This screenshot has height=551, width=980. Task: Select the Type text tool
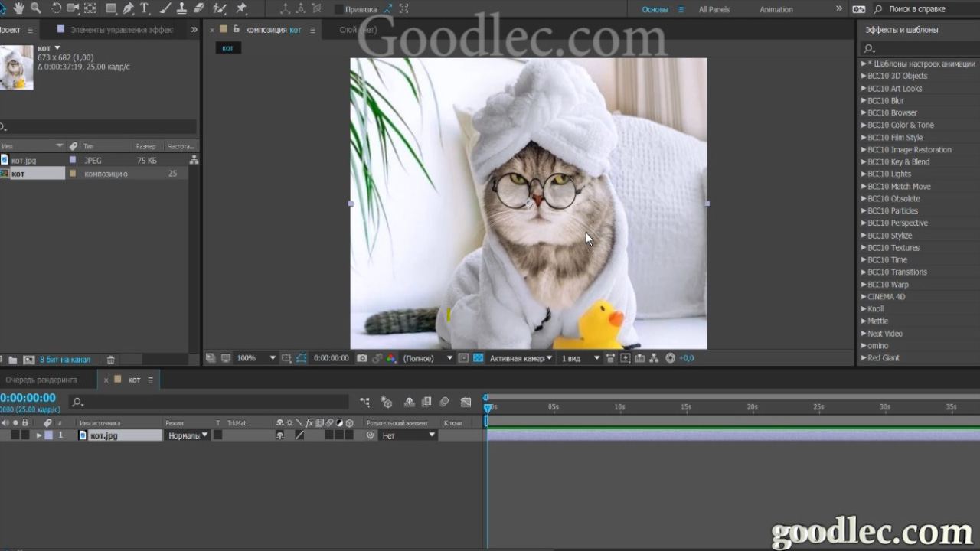pos(144,8)
